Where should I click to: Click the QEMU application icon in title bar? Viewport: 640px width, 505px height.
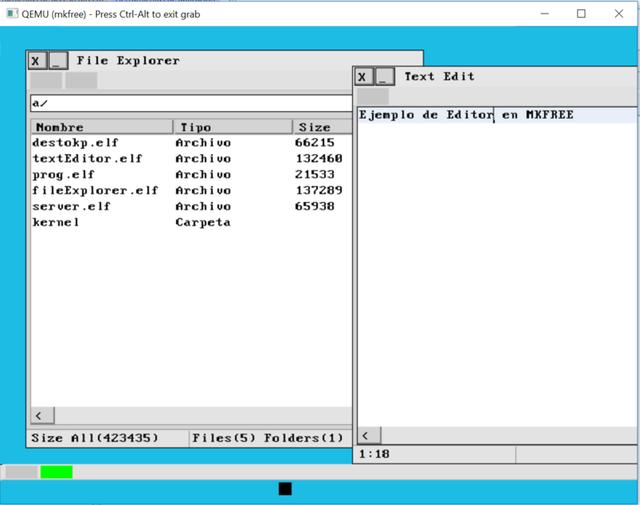click(x=12, y=13)
